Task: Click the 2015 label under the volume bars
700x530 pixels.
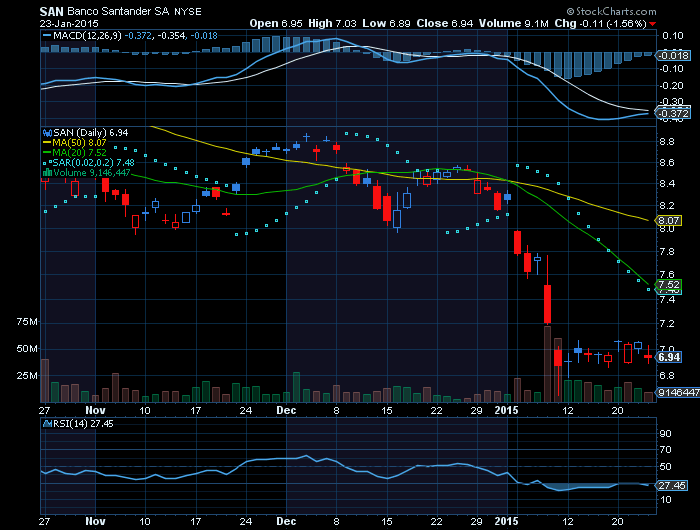Action: 506,410
